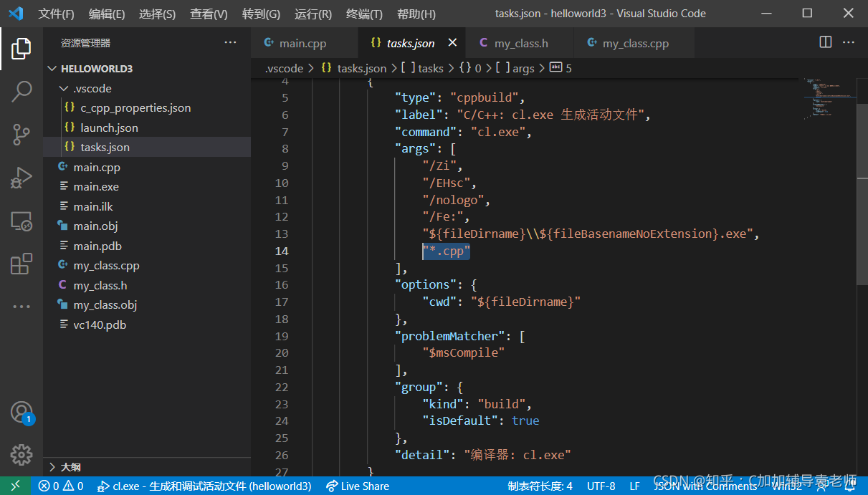Screen dimensions: 868x495
Task: Change tab size setting in status bar
Action: (x=540, y=486)
